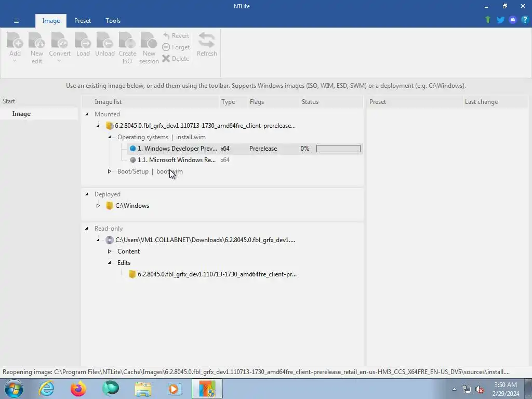Click the mounted 6.2.8045.0 image folder icon
Viewport: 532px width, 399px height.
[x=109, y=126]
